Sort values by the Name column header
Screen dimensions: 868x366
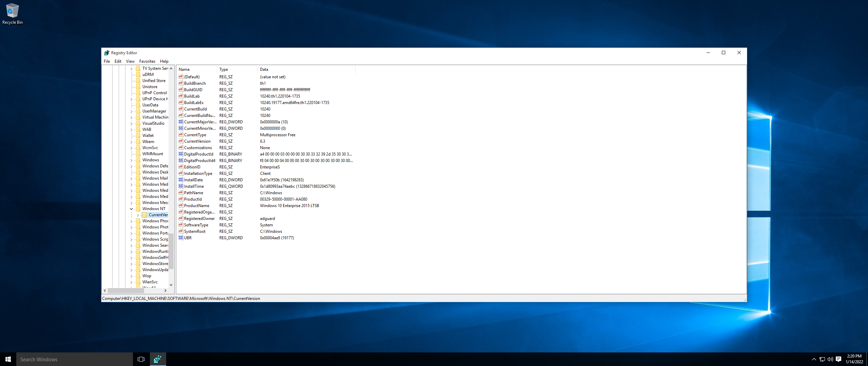(x=197, y=69)
